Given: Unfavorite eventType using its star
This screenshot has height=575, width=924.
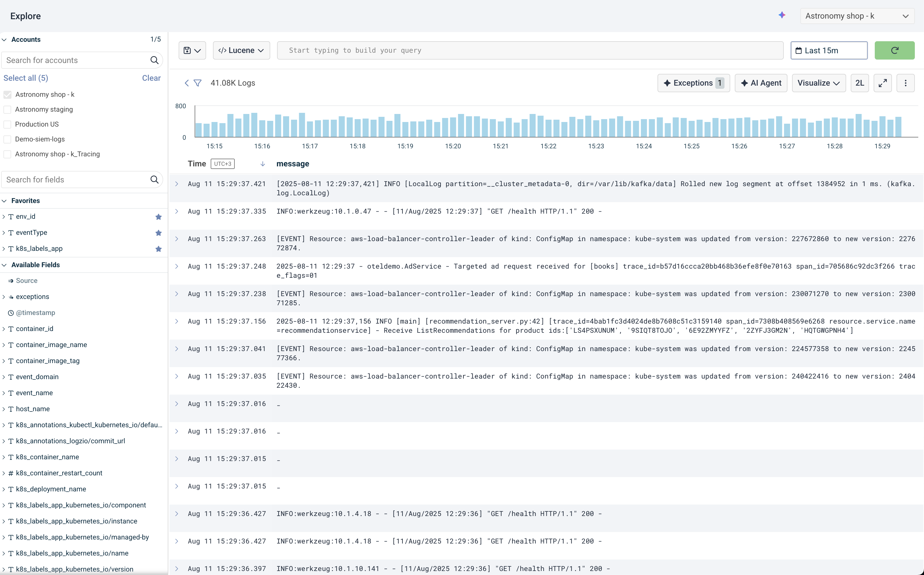Looking at the screenshot, I should [x=159, y=233].
